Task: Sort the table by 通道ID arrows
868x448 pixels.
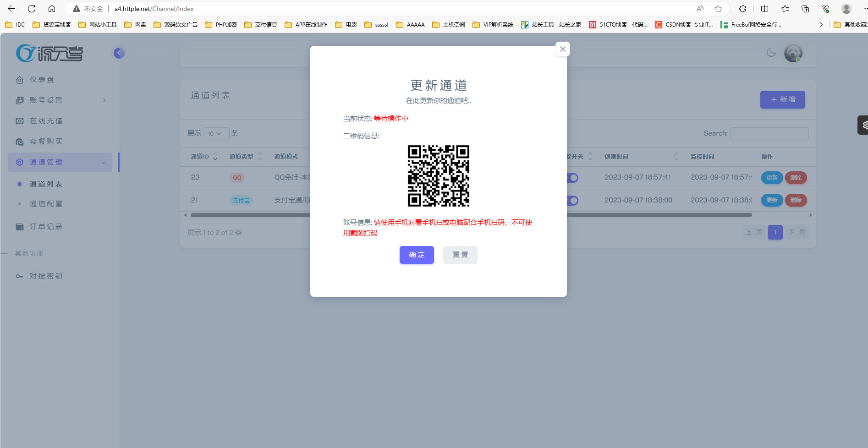Action: pyautogui.click(x=215, y=156)
